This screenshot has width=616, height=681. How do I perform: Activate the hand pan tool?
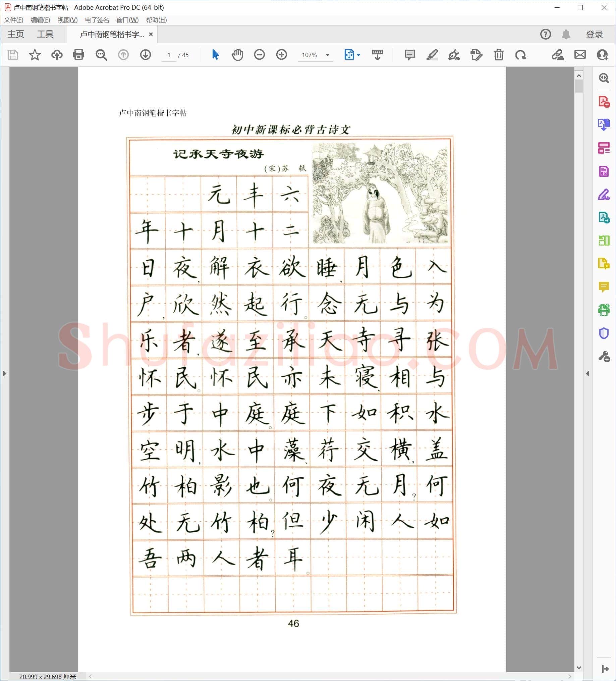point(237,54)
